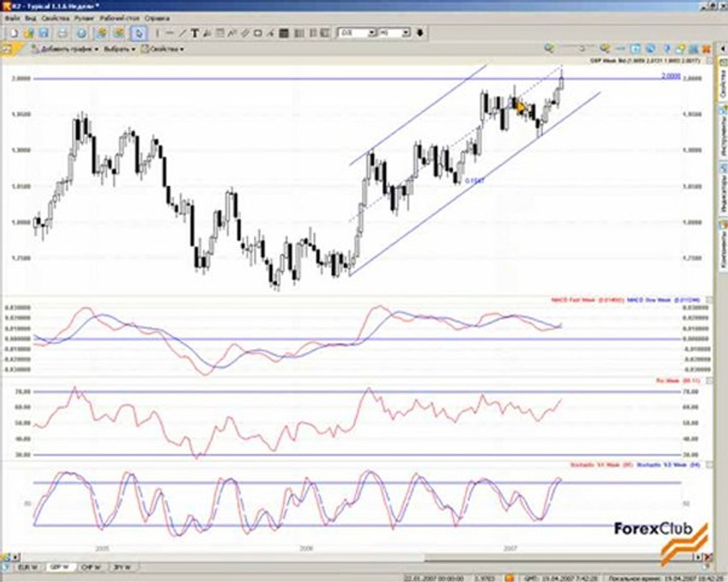Open the second toolbar combo box dropdown

[406, 33]
